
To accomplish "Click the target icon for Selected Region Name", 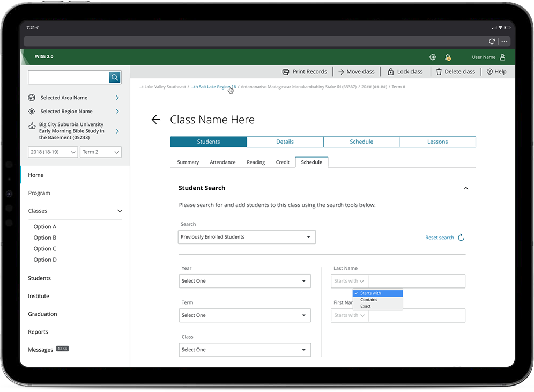I will pyautogui.click(x=32, y=112).
